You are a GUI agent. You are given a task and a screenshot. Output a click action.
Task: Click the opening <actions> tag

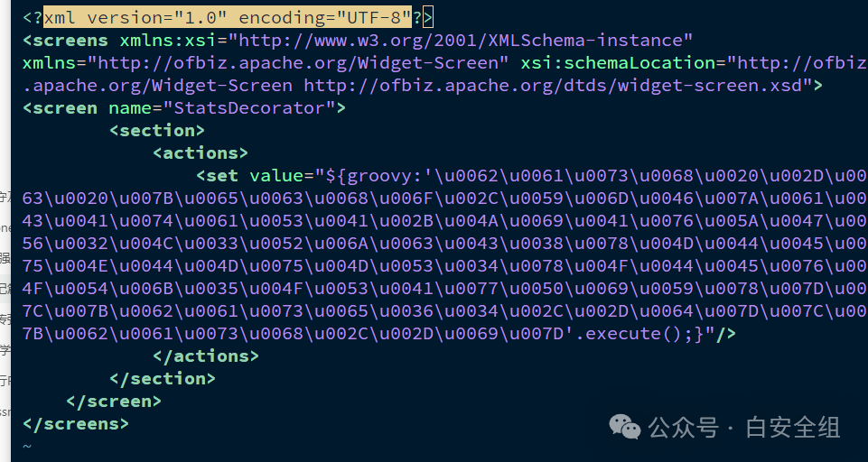coord(200,152)
